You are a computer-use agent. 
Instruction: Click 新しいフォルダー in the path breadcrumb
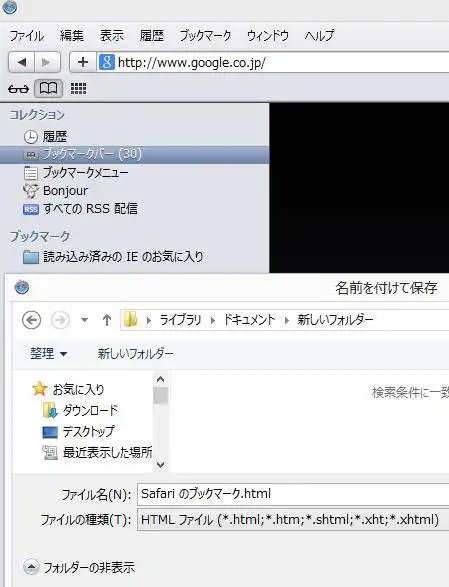coord(335,320)
